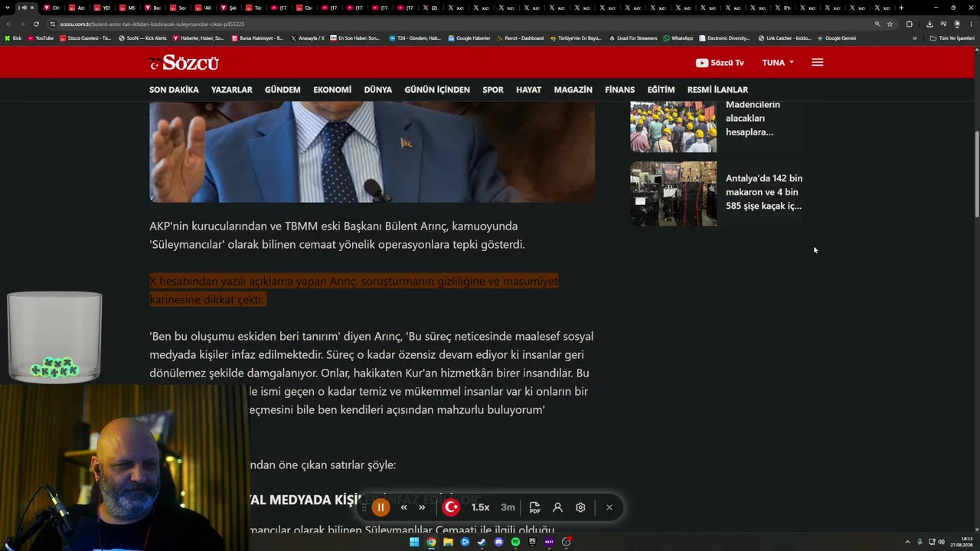
Task: Go back to previous page
Action: pyautogui.click(x=9, y=24)
